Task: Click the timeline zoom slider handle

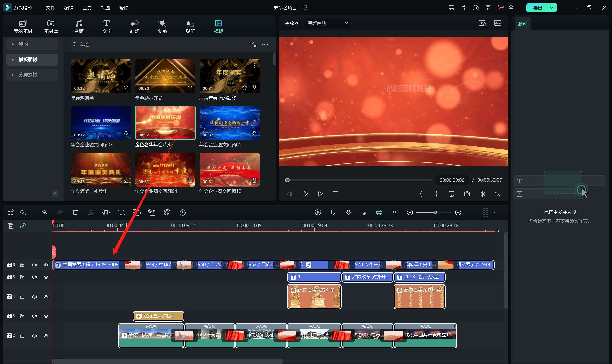Action: point(435,212)
